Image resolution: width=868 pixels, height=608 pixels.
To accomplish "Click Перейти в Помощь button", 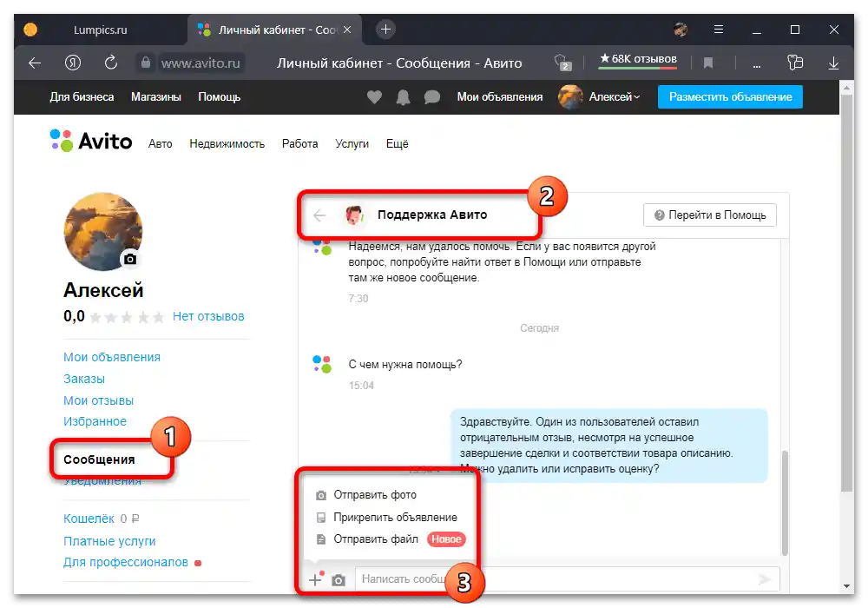I will pos(710,215).
